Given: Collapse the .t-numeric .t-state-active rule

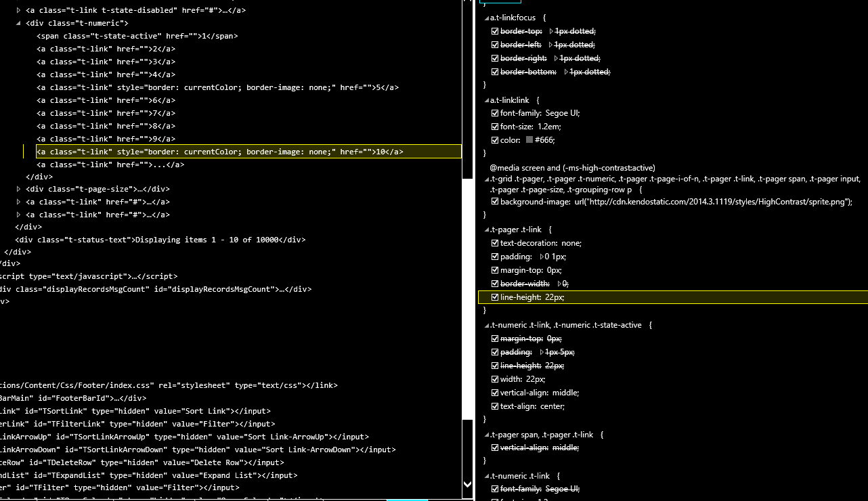Looking at the screenshot, I should [487, 326].
